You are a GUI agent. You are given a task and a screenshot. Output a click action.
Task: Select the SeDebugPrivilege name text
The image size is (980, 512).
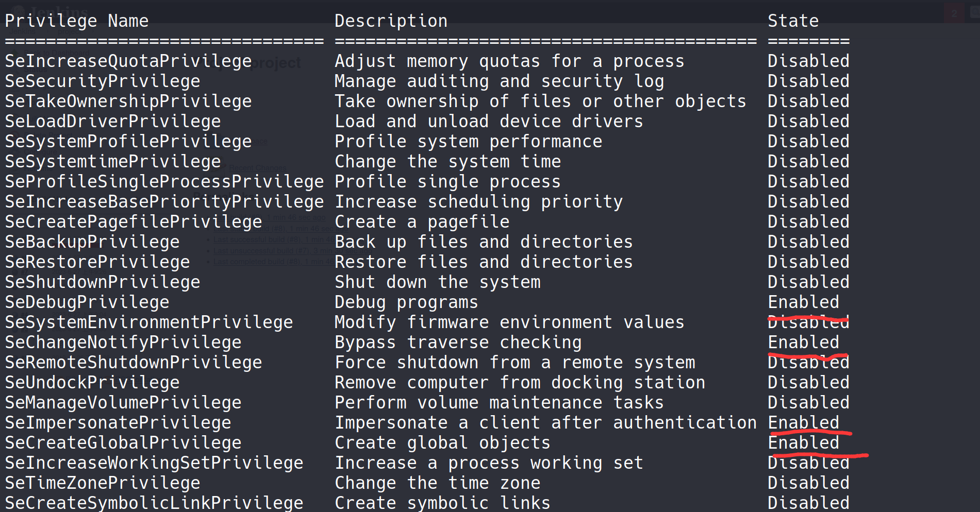[87, 302]
